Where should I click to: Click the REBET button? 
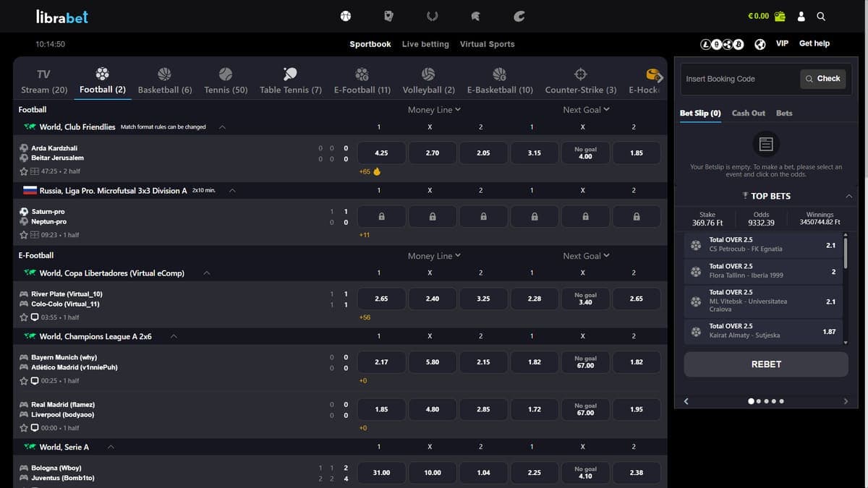tap(766, 364)
